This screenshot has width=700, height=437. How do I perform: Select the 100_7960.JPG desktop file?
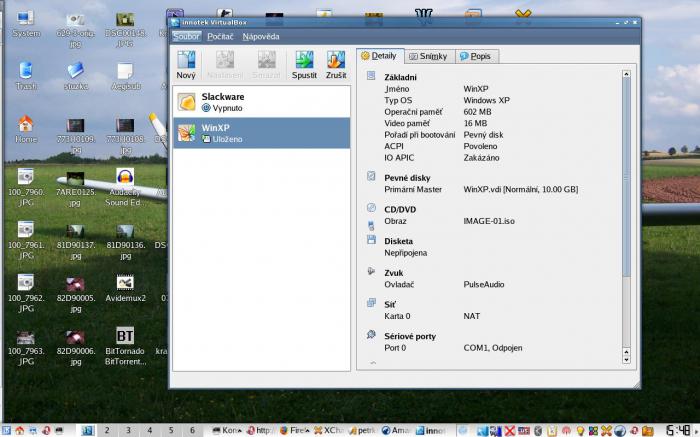tap(26, 187)
